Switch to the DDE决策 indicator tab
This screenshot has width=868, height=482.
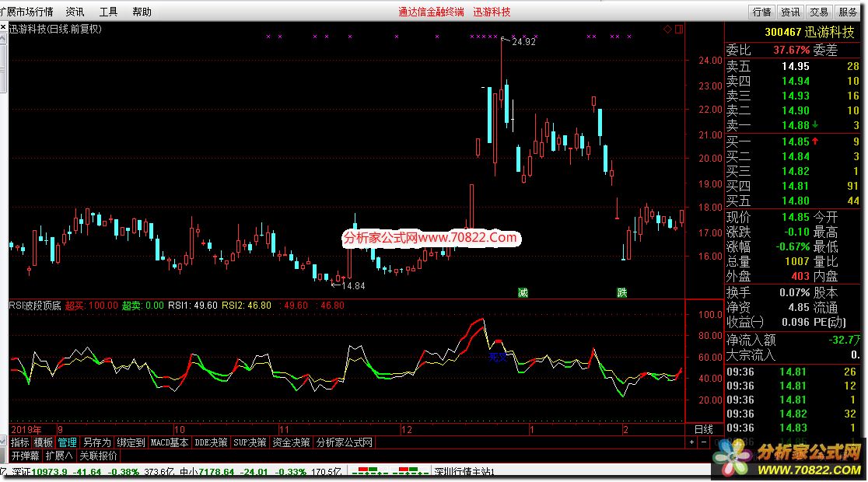(x=211, y=442)
